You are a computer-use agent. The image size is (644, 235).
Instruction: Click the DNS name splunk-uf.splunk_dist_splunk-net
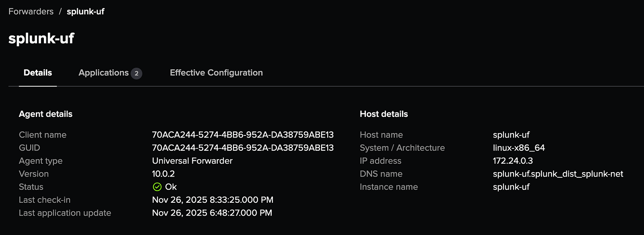(558, 174)
